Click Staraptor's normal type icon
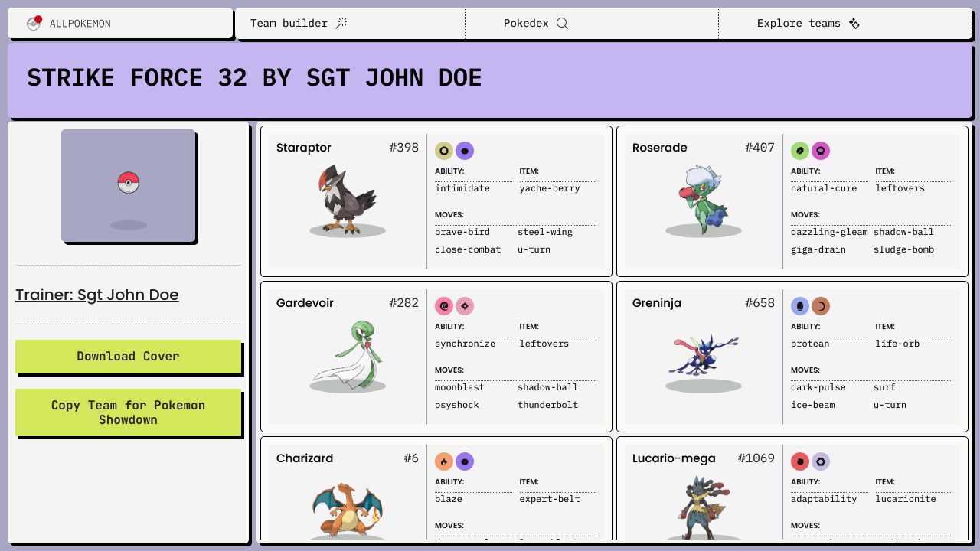980x551 pixels. point(444,151)
